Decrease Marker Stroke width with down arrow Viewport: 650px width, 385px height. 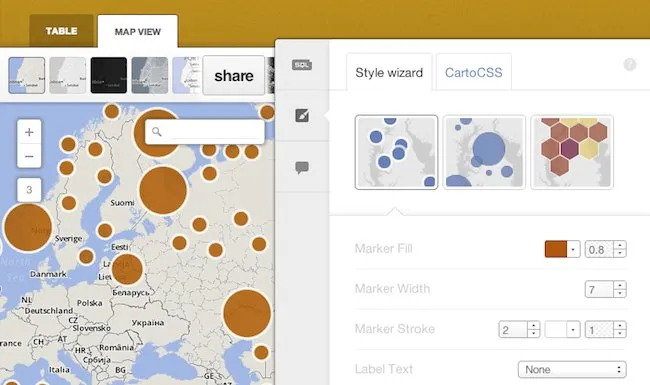coord(534,334)
